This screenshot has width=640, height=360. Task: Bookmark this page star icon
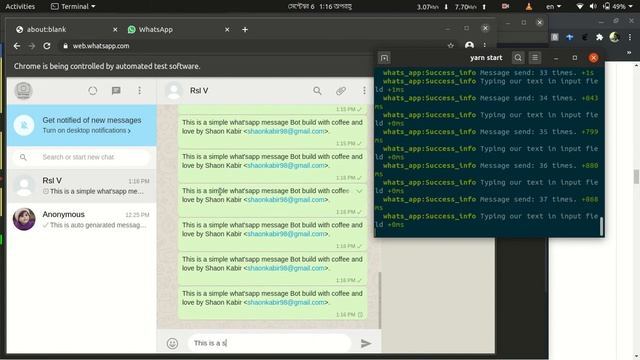pos(451,46)
